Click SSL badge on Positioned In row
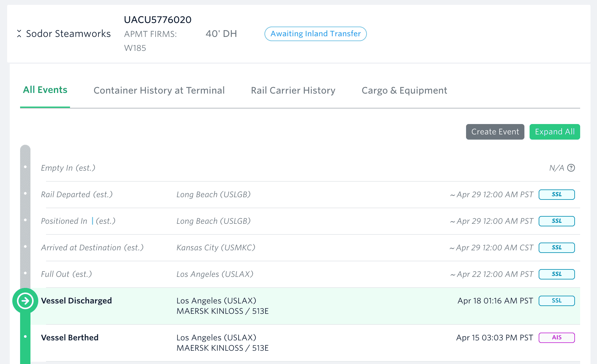597x364 pixels. point(556,221)
